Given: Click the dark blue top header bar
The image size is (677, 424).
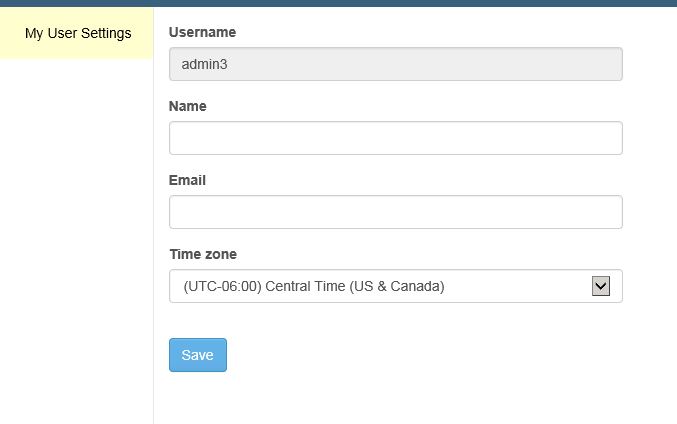Looking at the screenshot, I should (x=338, y=3).
